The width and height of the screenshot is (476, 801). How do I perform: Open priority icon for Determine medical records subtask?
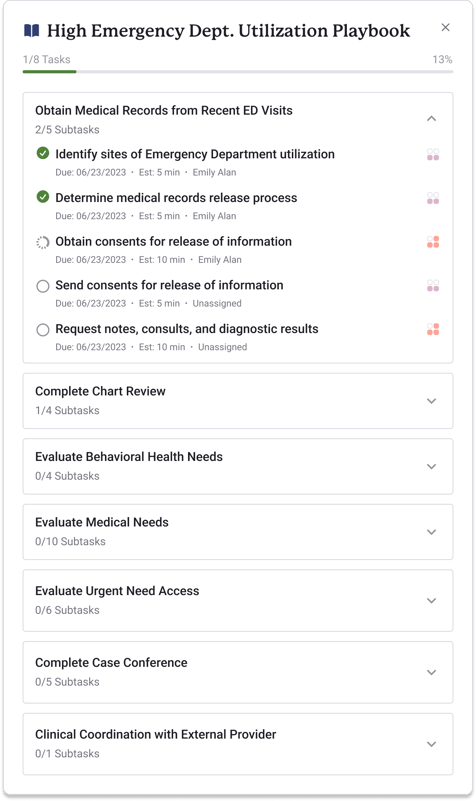tap(433, 198)
